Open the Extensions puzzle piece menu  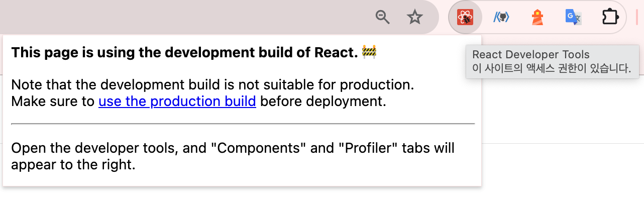pyautogui.click(x=610, y=18)
